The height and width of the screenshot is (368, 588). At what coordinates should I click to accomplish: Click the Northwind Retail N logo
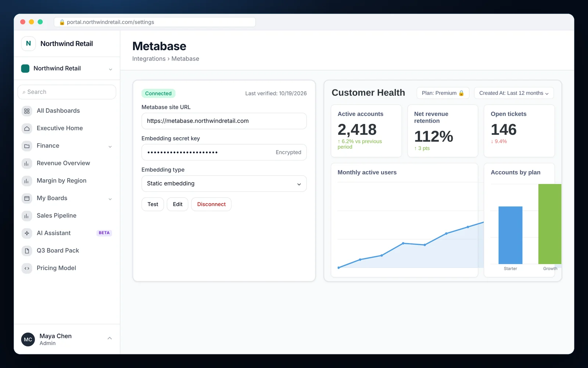(28, 43)
